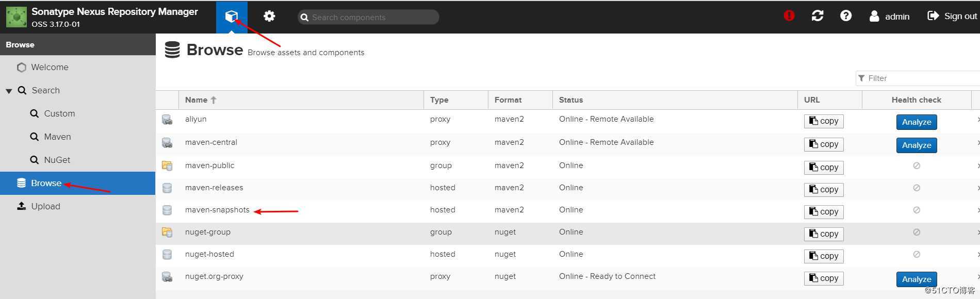Viewport: 980px width, 299px height.
Task: Click the Nexus logo icon
Action: tap(16, 17)
